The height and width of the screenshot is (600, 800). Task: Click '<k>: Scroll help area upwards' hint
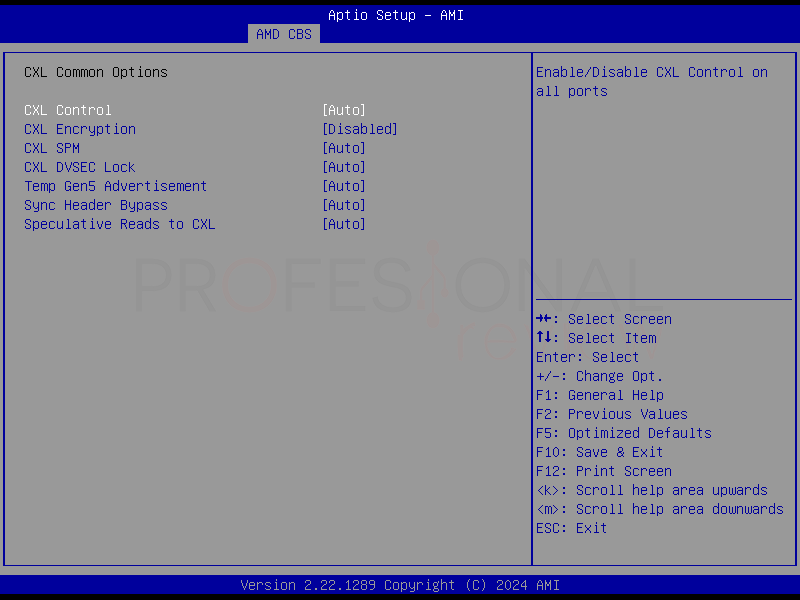[x=652, y=490]
